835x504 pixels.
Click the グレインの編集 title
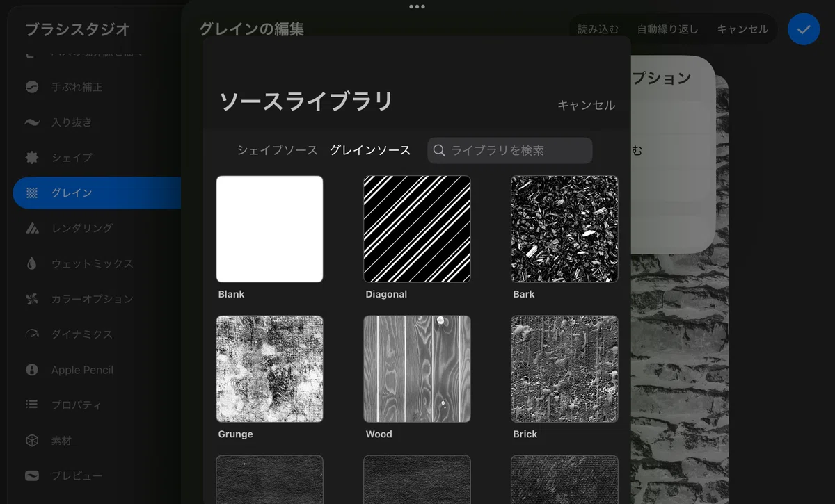pos(251,29)
